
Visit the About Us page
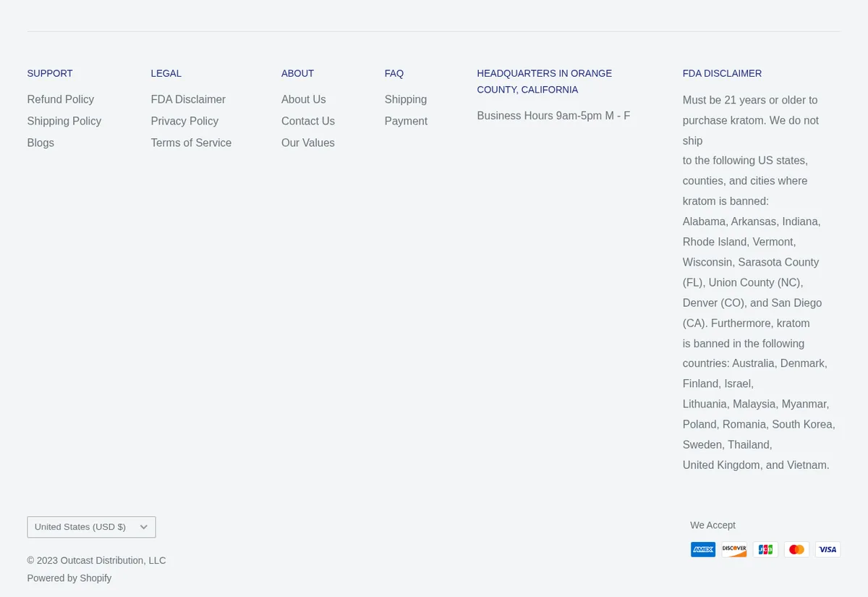(304, 99)
